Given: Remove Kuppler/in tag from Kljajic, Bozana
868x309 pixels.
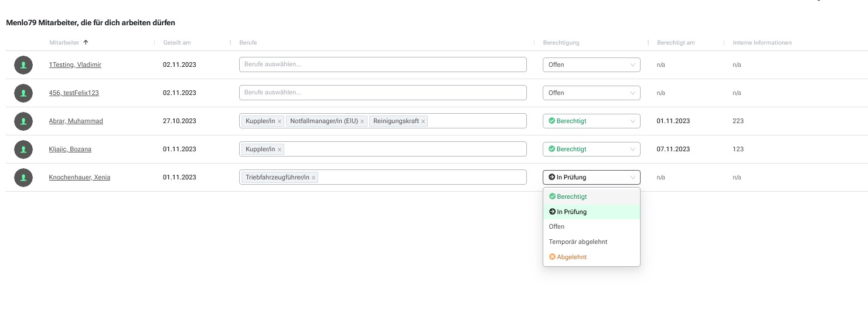Looking at the screenshot, I should [280, 150].
